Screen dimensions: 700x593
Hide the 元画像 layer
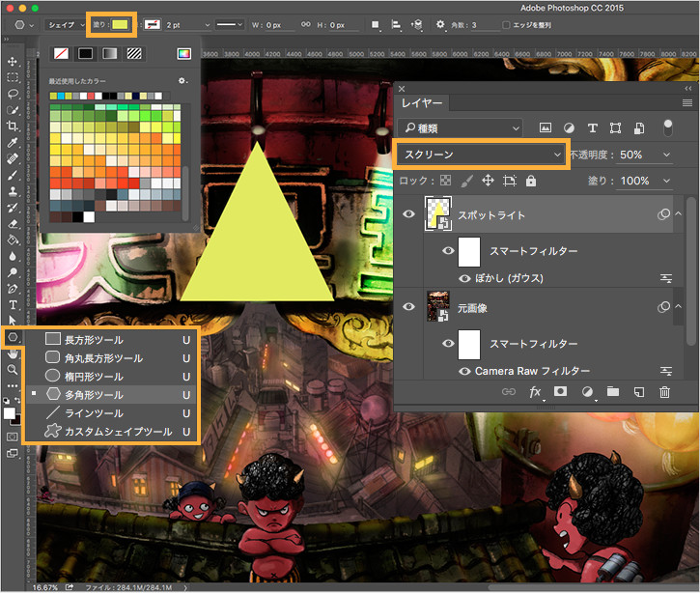408,307
